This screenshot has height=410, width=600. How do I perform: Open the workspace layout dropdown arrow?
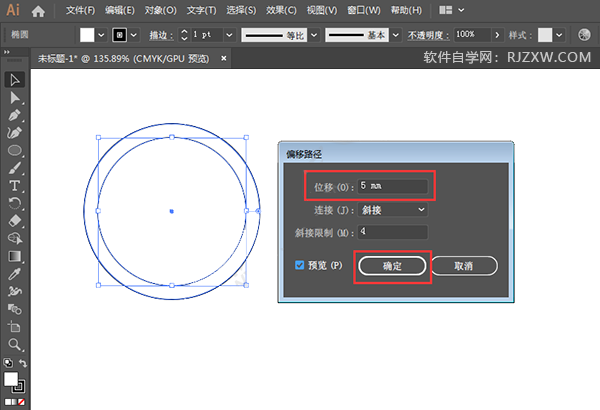pyautogui.click(x=461, y=10)
